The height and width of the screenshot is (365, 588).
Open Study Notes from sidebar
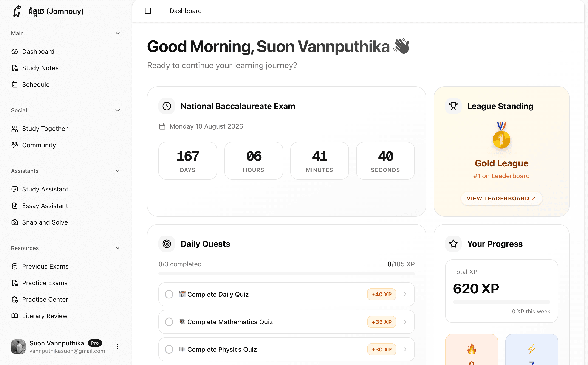[40, 68]
